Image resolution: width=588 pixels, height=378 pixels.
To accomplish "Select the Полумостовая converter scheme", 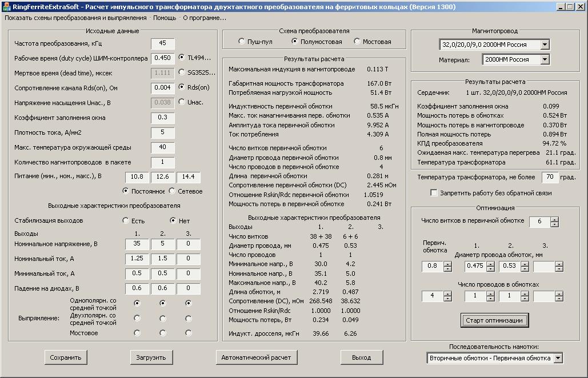I will coord(317,42).
